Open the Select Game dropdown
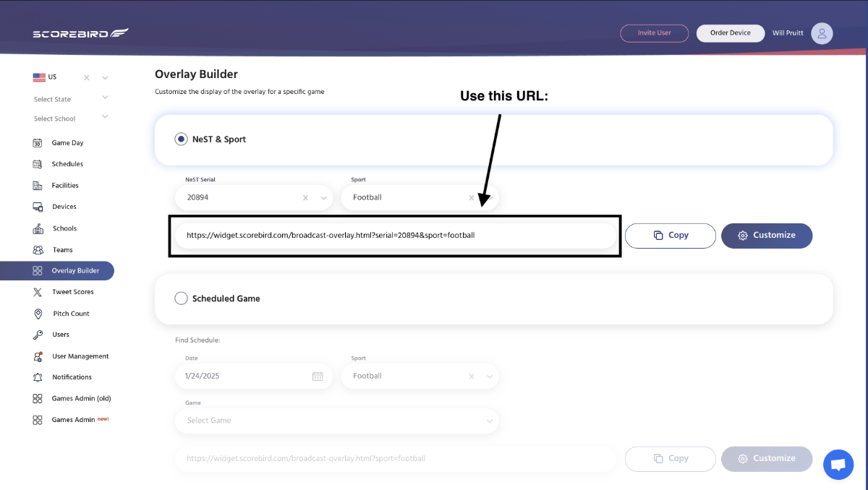 point(337,421)
